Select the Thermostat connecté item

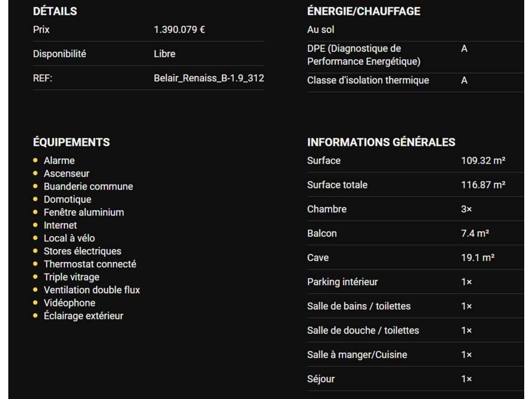click(90, 264)
